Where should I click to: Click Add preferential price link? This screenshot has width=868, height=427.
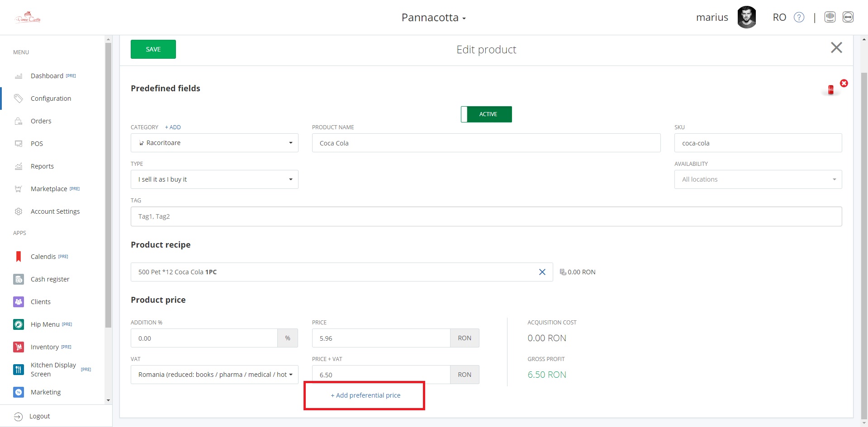(x=365, y=395)
